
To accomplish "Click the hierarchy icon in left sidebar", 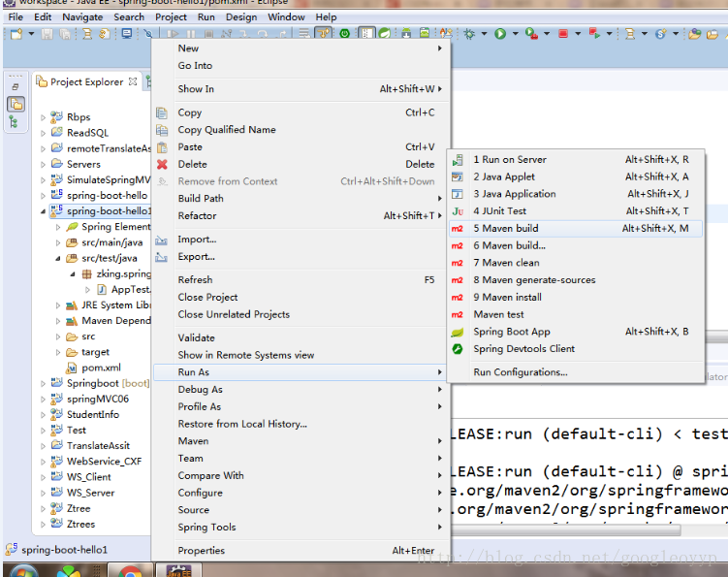I will tap(14, 122).
